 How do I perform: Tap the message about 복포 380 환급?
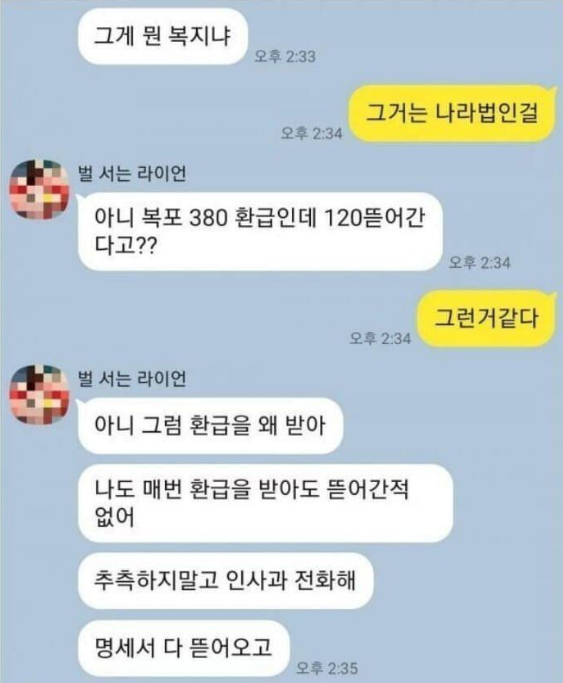pyautogui.click(x=260, y=231)
